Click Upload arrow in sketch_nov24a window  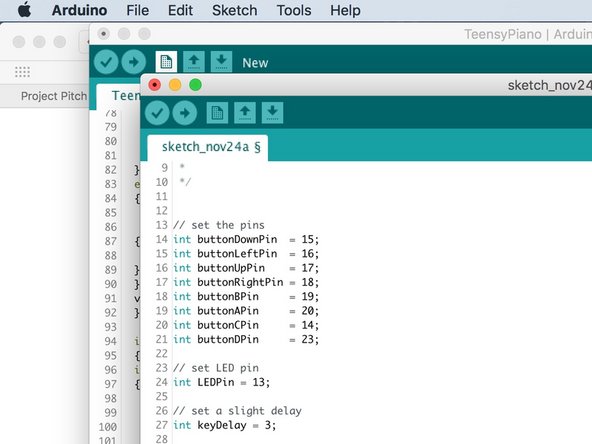click(185, 113)
